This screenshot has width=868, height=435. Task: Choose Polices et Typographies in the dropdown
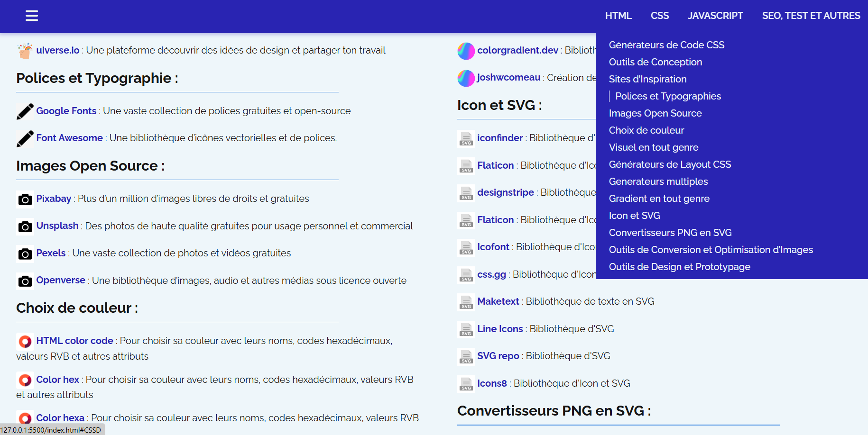point(668,96)
